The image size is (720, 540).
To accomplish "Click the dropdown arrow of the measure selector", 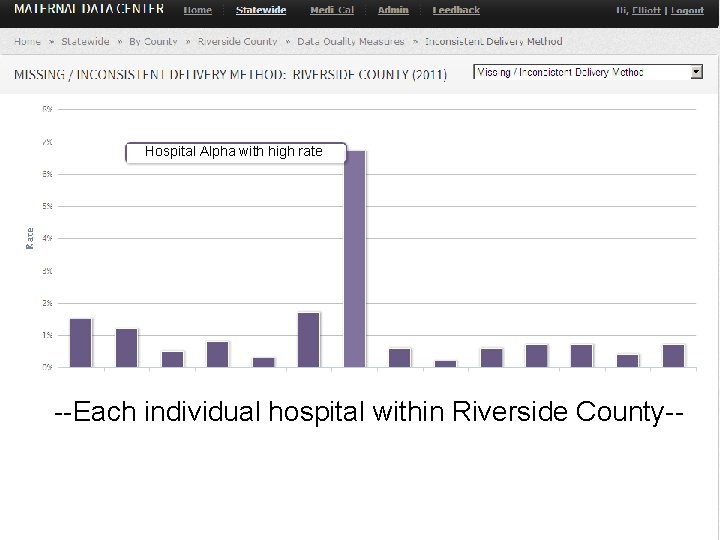I will [697, 72].
